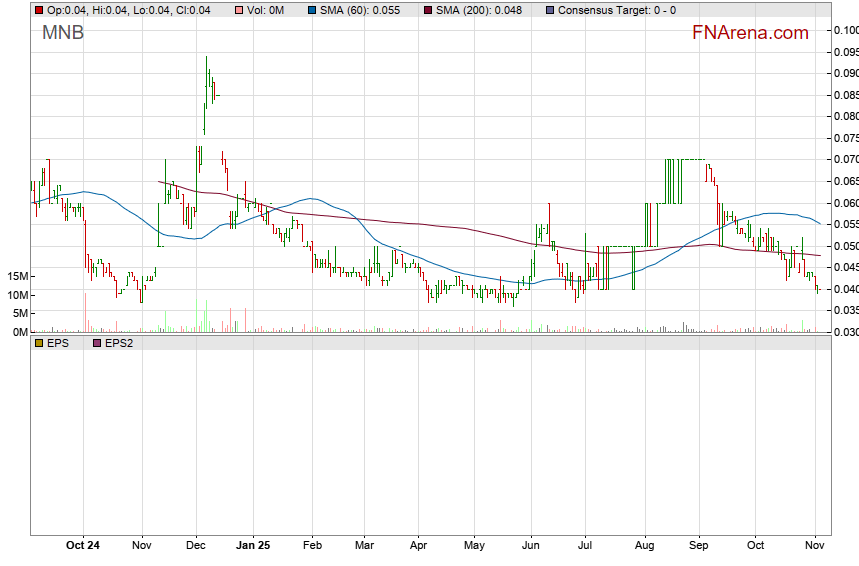This screenshot has height=566, width=859.
Task: Click the 0.030 price axis label
Action: click(x=845, y=332)
